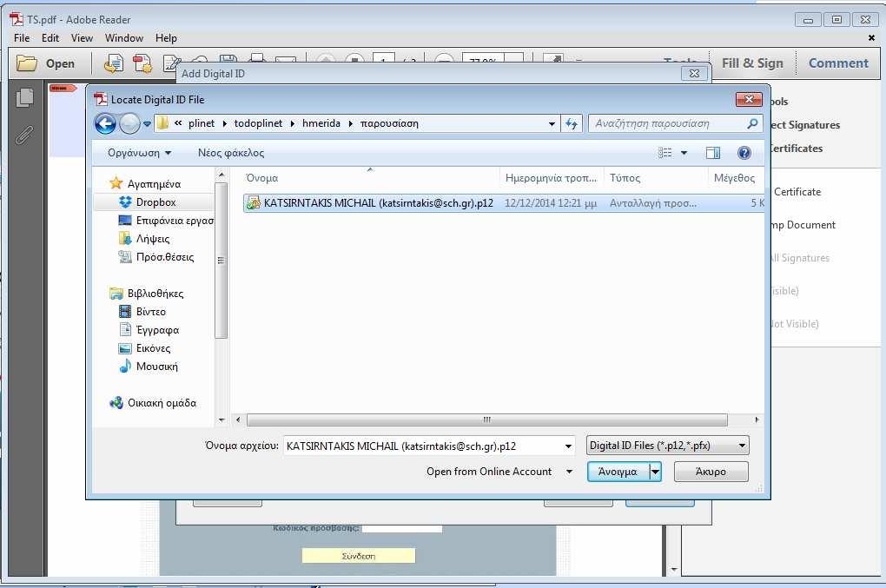Click the file list scroll right arrow
Image resolution: width=886 pixels, height=588 pixels.
[x=757, y=420]
